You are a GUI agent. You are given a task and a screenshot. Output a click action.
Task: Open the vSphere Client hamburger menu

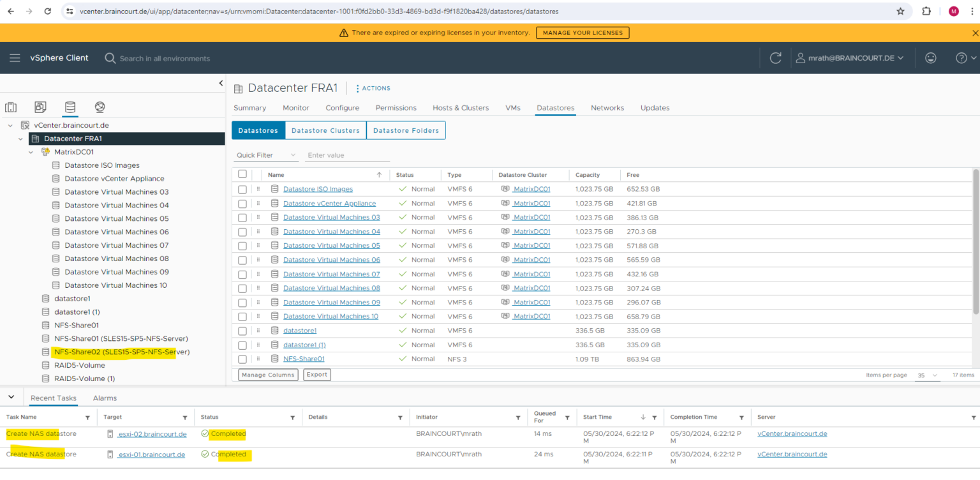point(15,57)
